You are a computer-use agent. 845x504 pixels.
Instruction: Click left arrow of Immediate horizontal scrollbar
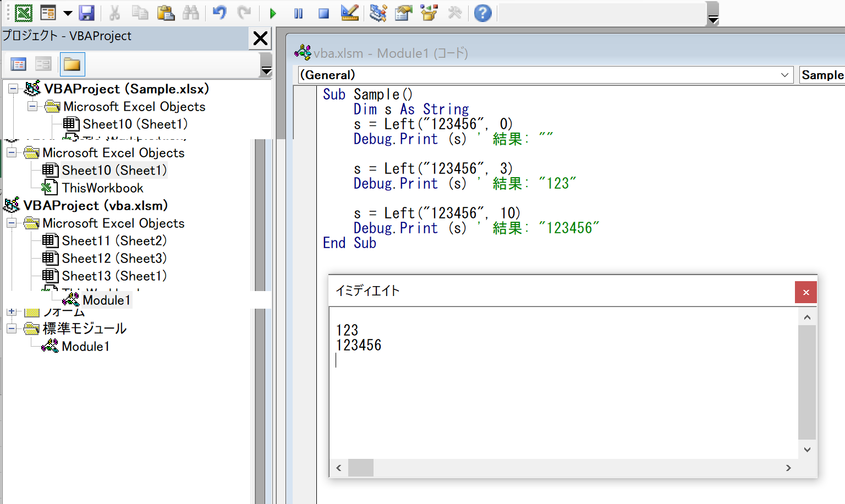point(339,468)
